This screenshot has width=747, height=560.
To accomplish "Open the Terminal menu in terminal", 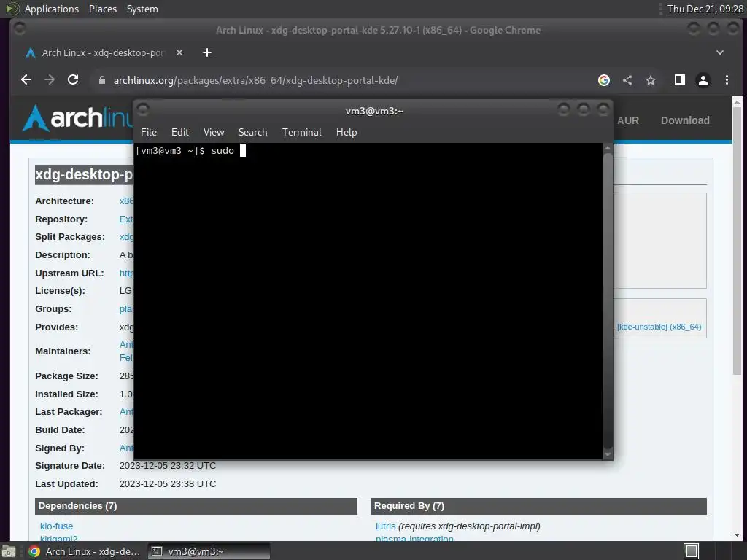I will [301, 133].
